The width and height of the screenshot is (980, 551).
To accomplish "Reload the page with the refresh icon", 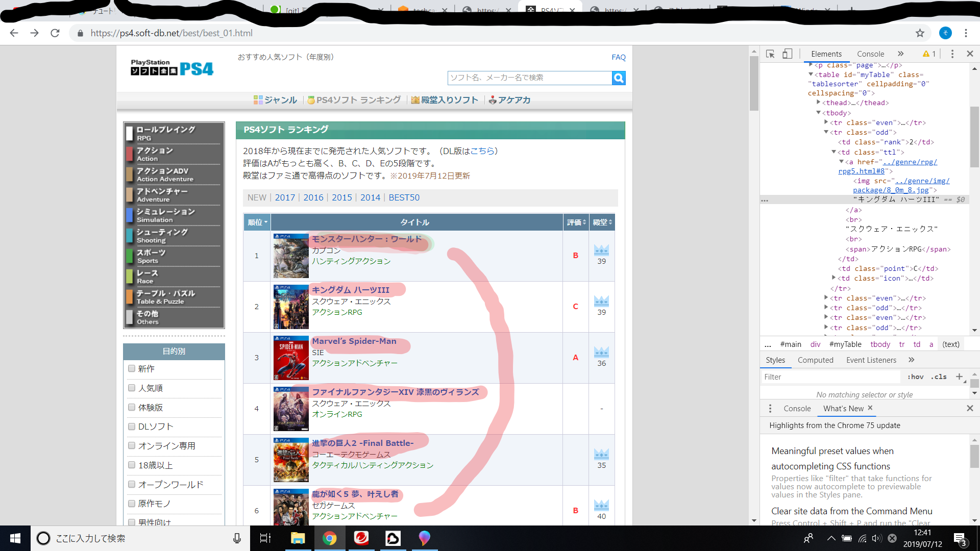I will click(55, 33).
